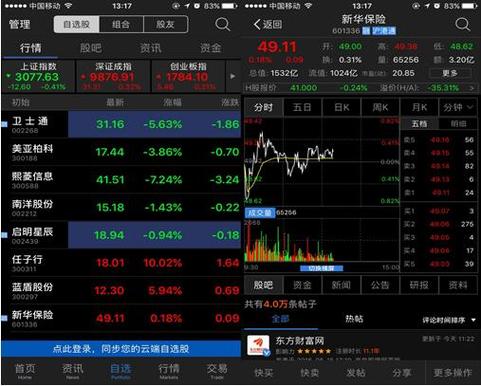Show the 分时 intraday chart

(263, 107)
